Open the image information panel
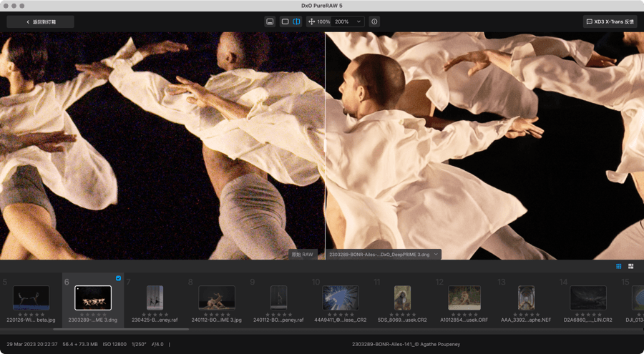The width and height of the screenshot is (644, 354). pos(374,21)
